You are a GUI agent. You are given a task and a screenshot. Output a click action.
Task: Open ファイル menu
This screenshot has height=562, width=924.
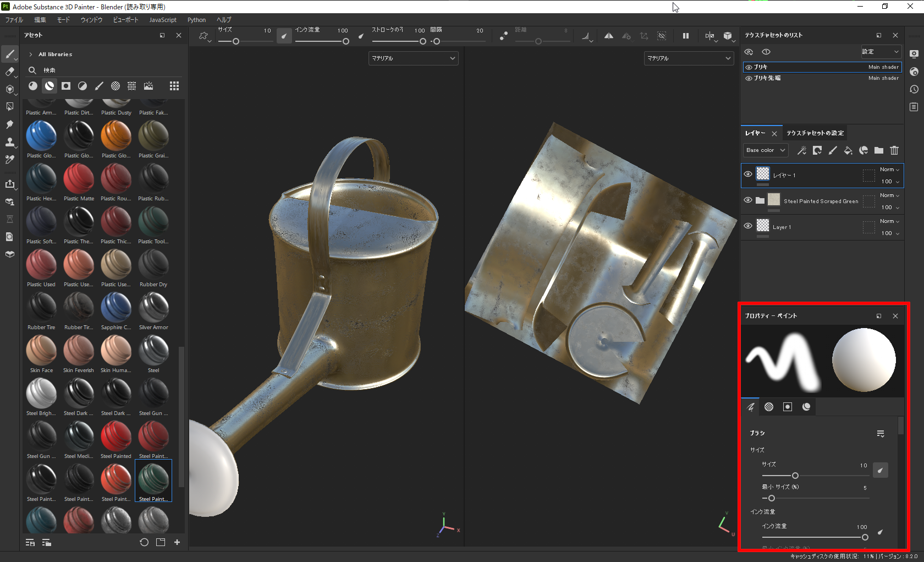pyautogui.click(x=14, y=20)
